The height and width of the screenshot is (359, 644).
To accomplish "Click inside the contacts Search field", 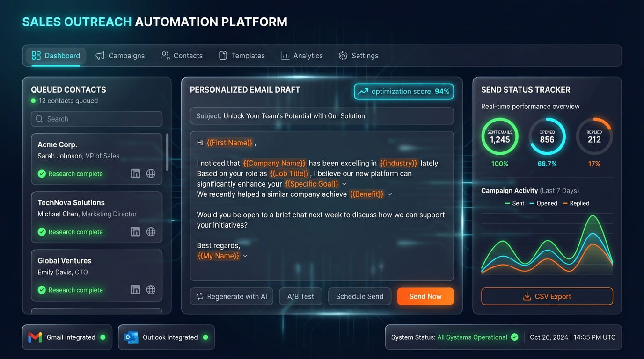I will (96, 119).
